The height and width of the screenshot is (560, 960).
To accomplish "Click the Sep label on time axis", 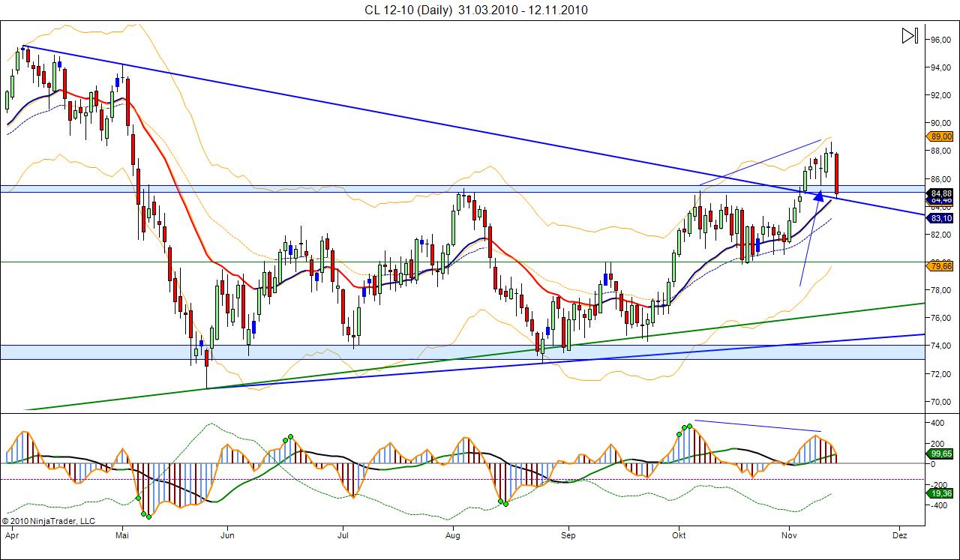I will (x=568, y=536).
